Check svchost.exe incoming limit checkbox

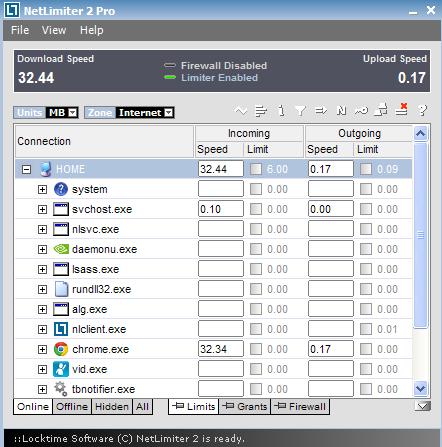click(x=256, y=209)
